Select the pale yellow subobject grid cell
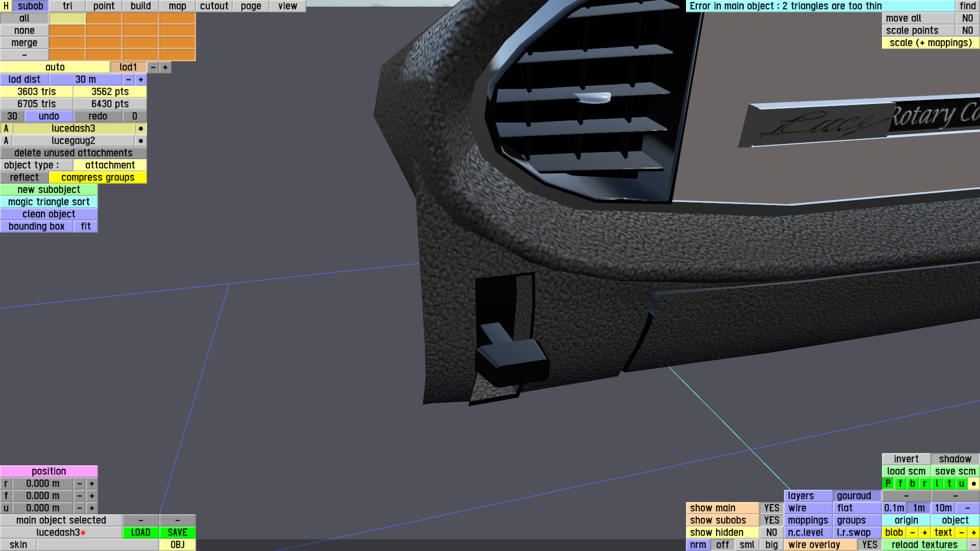The width and height of the screenshot is (980, 551). point(67,18)
